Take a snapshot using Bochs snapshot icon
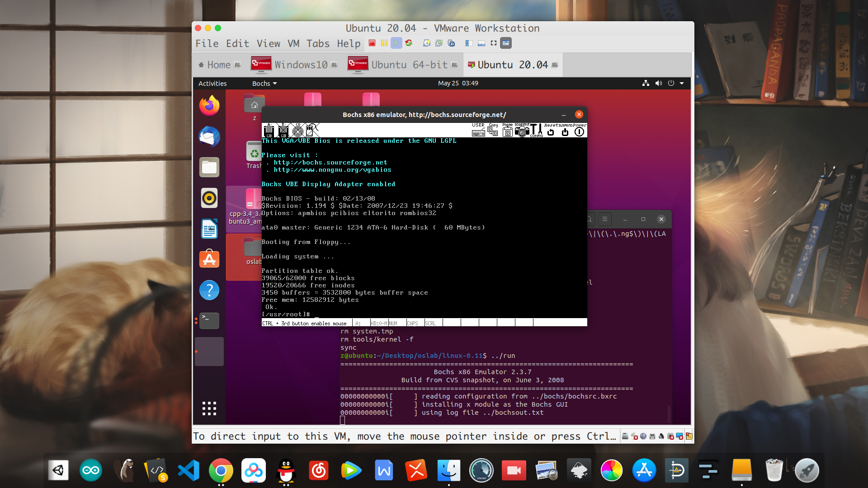 click(522, 131)
